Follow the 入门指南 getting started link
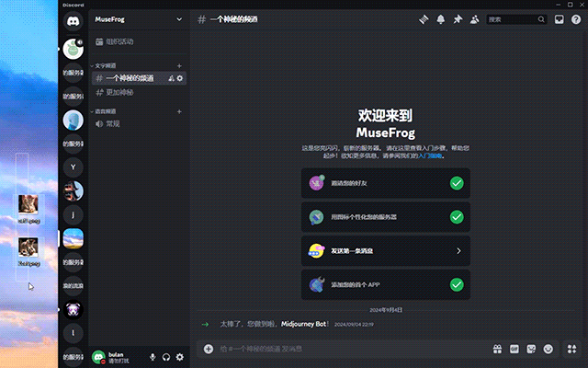This screenshot has height=368, width=588. pyautogui.click(x=430, y=155)
